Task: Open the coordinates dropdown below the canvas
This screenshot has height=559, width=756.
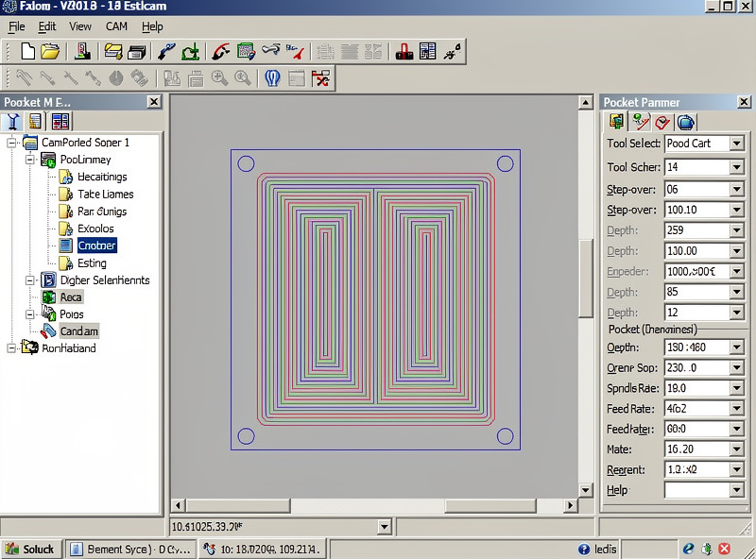Action: (x=384, y=527)
